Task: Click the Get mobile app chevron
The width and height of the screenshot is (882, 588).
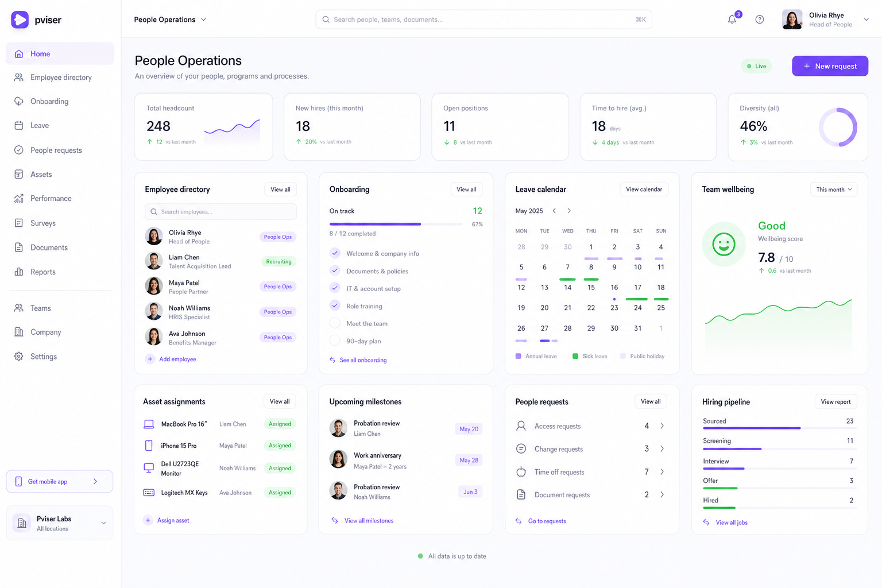Action: (95, 481)
